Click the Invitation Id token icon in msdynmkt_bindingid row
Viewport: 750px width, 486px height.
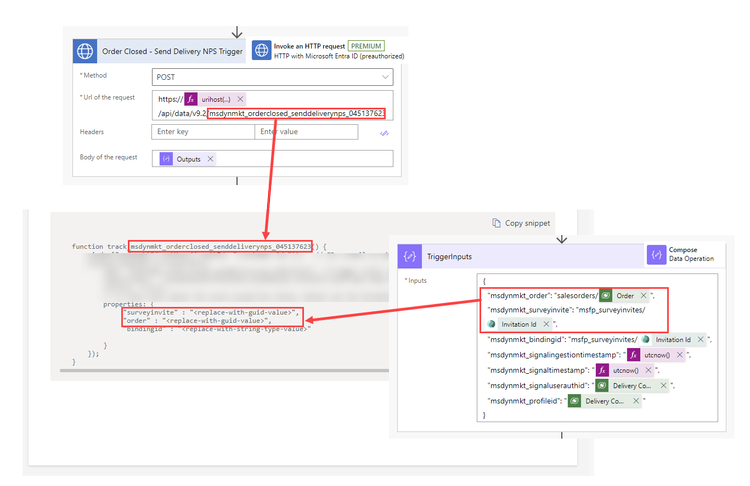pos(646,340)
